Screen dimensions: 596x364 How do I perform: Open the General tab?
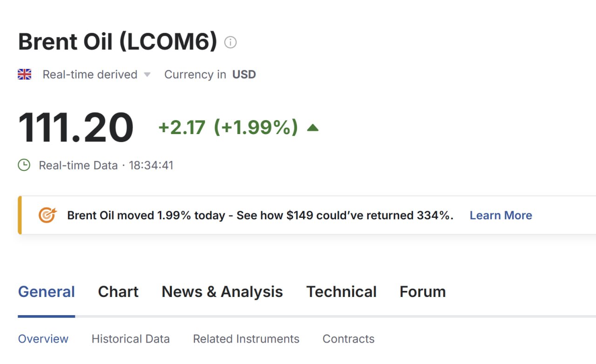[x=47, y=292]
